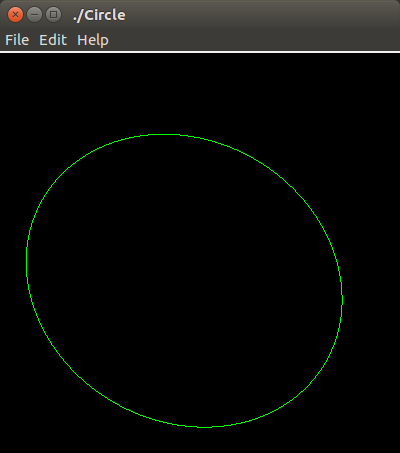Viewport: 400px width, 453px height.
Task: Click black canvas area below the ellipse
Action: [x=200, y=441]
